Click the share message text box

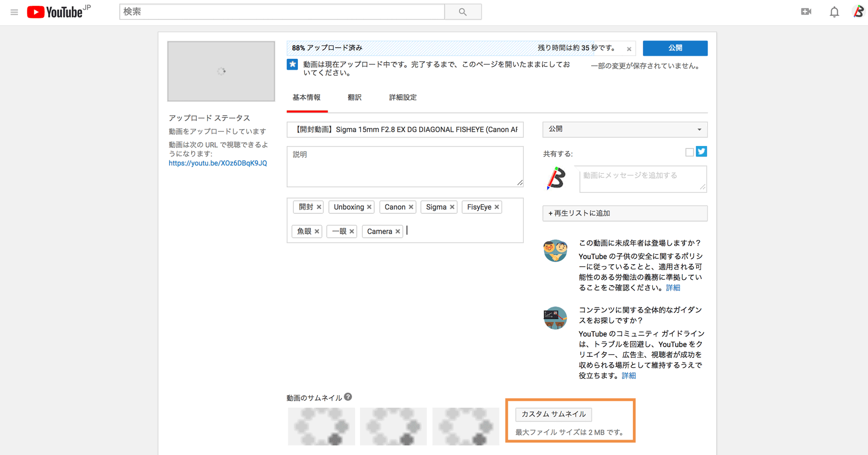click(x=643, y=179)
